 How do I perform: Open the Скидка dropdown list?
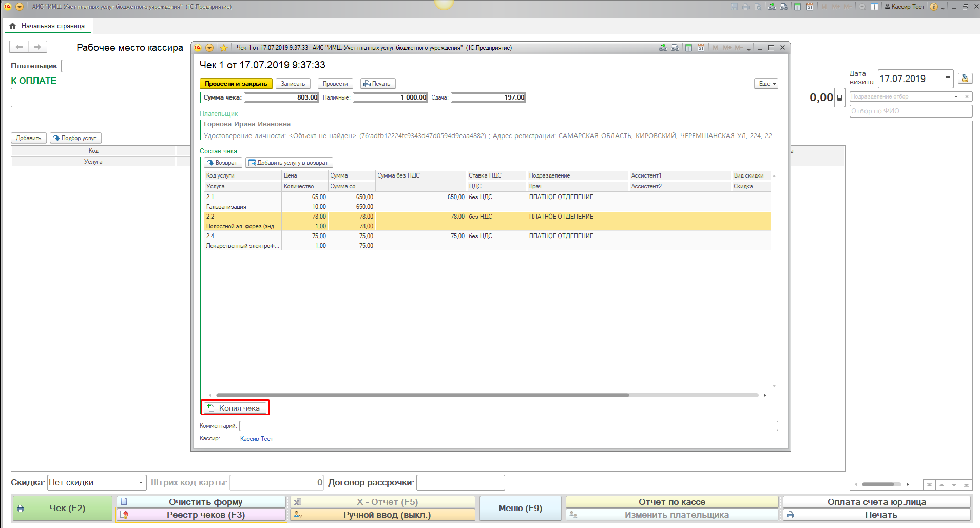141,482
